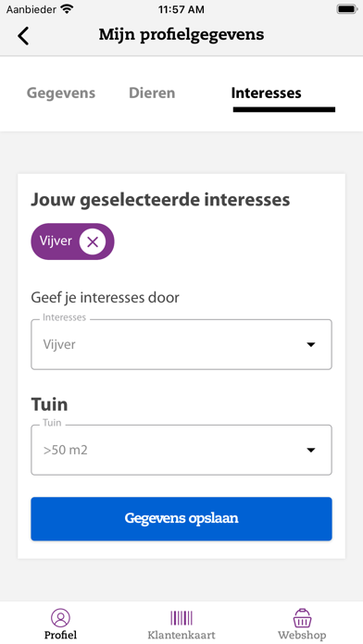Open the Tuin field showing >50 m2
Image resolution: width=363 pixels, height=644 pixels.
[181, 450]
